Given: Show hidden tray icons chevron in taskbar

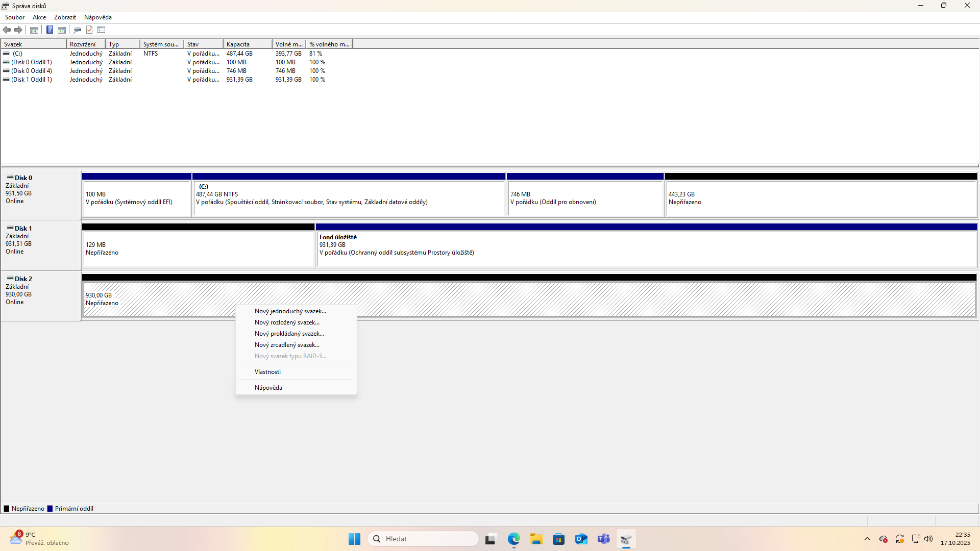Looking at the screenshot, I should [x=867, y=539].
